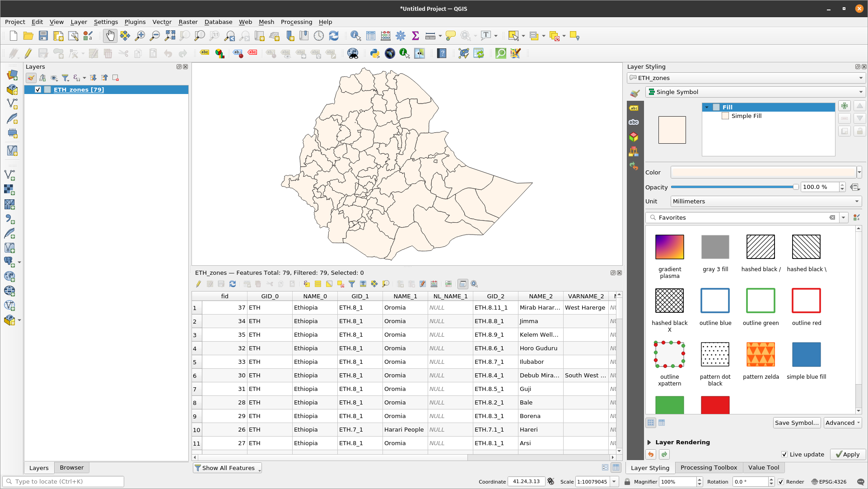The width and height of the screenshot is (868, 489).
Task: Select the Identify Features tool
Action: coord(355,36)
